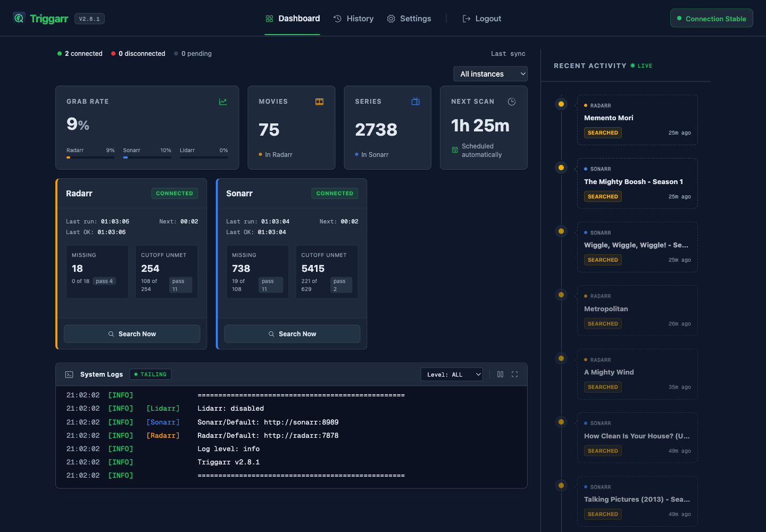Open the A Mighty Wind activity
The height and width of the screenshot is (532, 766).
pyautogui.click(x=637, y=374)
